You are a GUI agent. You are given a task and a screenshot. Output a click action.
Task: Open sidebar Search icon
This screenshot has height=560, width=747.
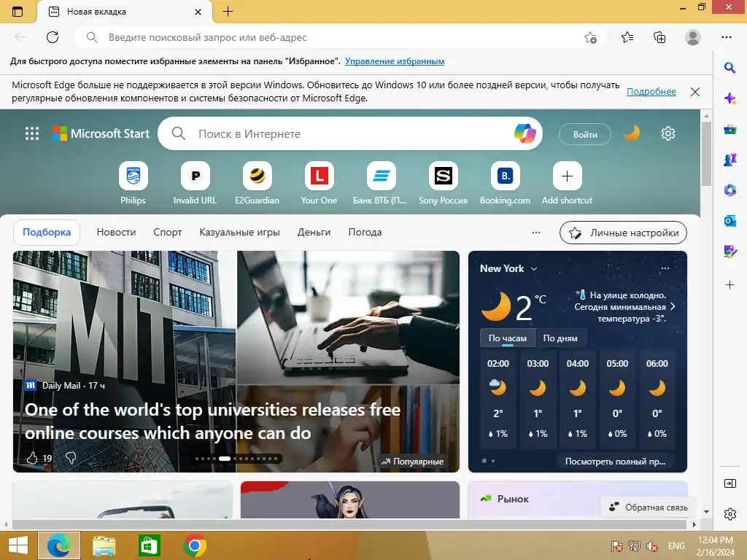tap(729, 68)
